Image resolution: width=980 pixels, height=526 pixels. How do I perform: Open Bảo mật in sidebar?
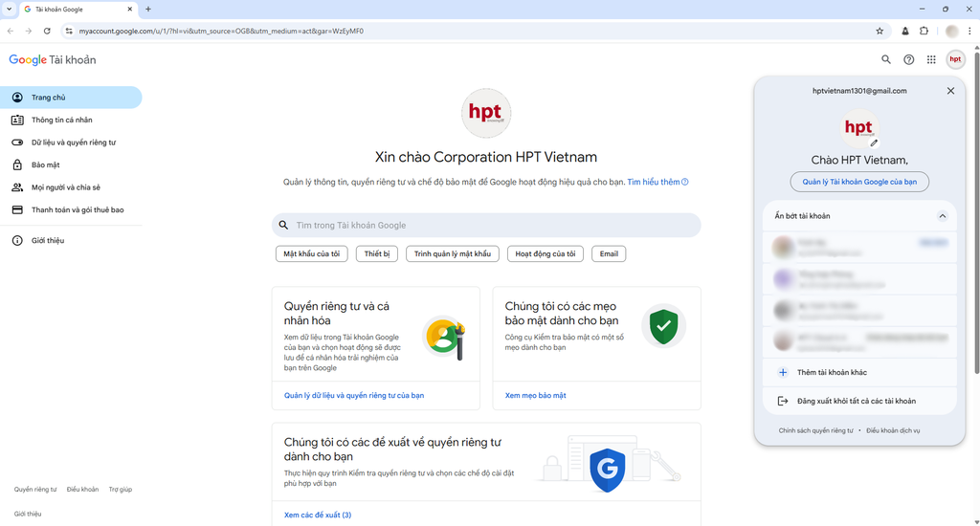71,164
